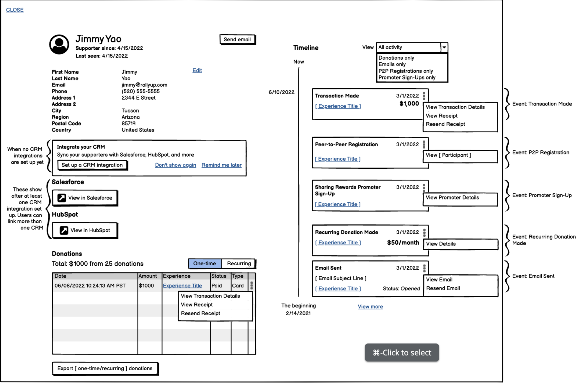The image size is (588, 390).
Task: Select Donations only filter option
Action: [396, 58]
